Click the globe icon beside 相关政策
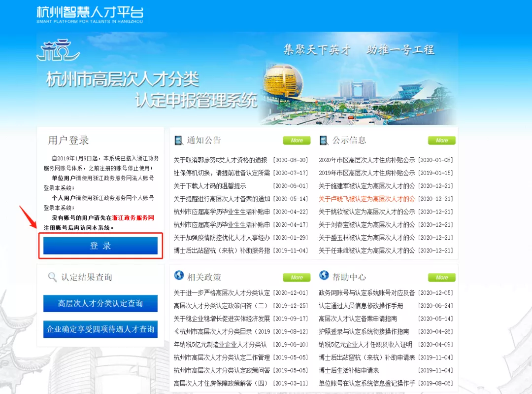The height and width of the screenshot is (394, 532). click(179, 275)
